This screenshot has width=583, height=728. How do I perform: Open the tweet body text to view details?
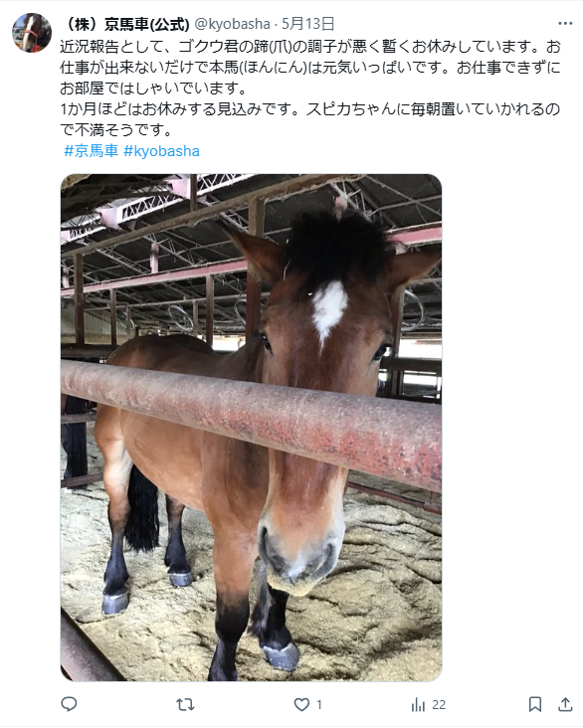tap(310, 89)
